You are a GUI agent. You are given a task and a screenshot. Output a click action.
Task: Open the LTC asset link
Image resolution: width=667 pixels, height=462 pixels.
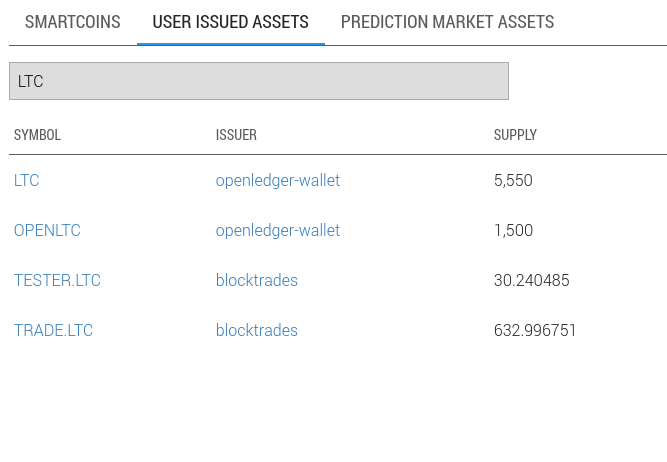27,181
